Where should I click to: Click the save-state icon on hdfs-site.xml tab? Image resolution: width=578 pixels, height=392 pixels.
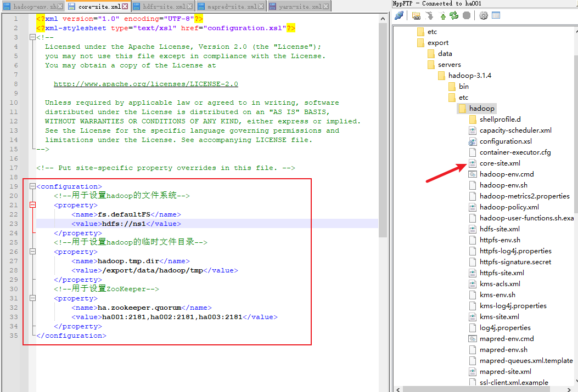pyautogui.click(x=136, y=6)
